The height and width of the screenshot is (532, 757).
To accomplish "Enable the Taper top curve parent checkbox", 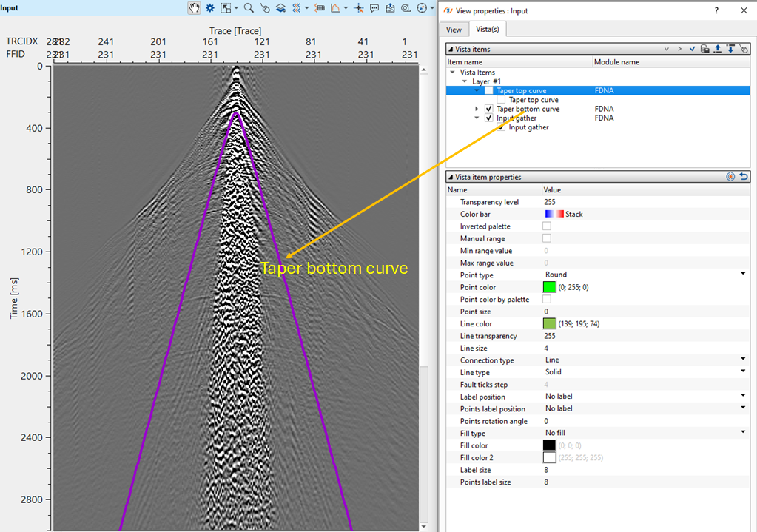I will point(488,91).
